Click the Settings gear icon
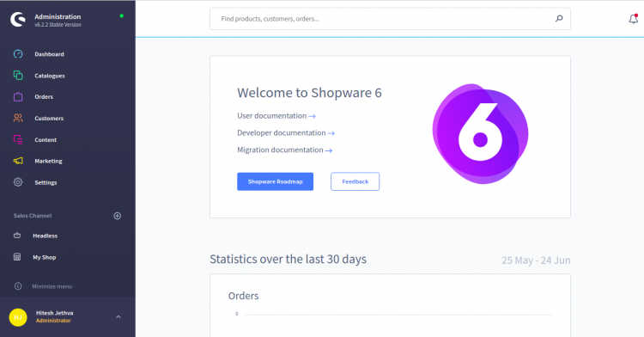 tap(18, 182)
